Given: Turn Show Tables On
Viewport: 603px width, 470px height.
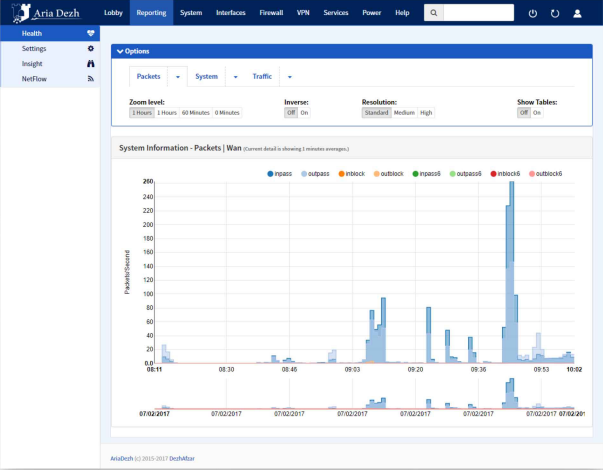Looking at the screenshot, I should (537, 113).
